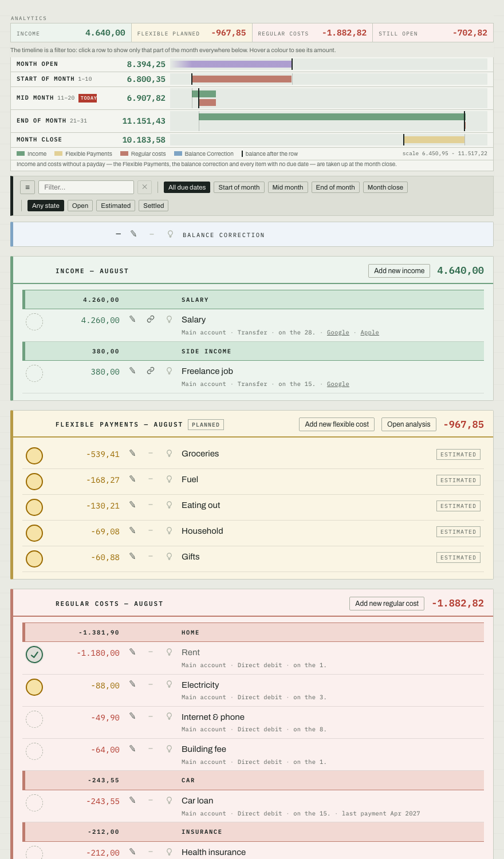
Task: Edit the Rent cost with pencil icon
Action: pyautogui.click(x=132, y=652)
